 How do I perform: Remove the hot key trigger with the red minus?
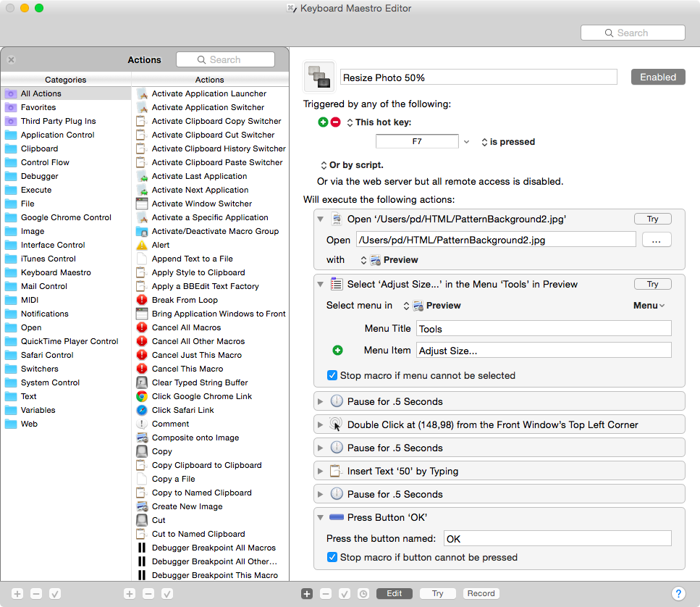[x=336, y=122]
